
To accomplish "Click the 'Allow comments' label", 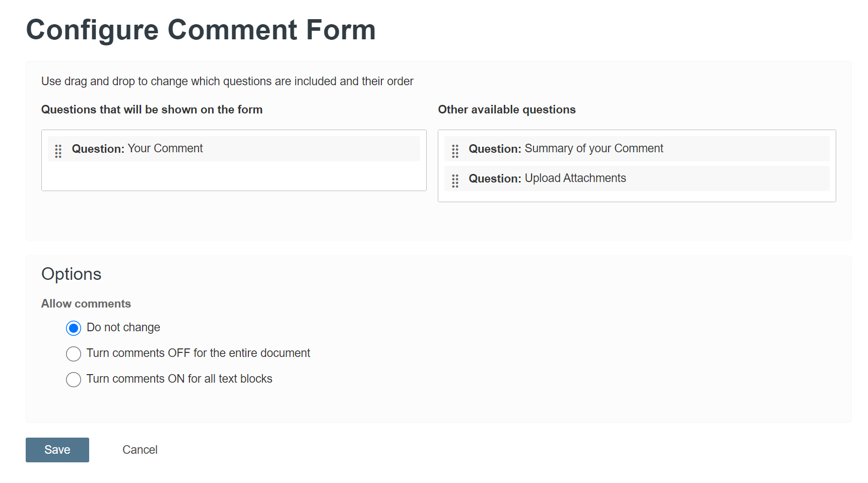I will click(86, 304).
